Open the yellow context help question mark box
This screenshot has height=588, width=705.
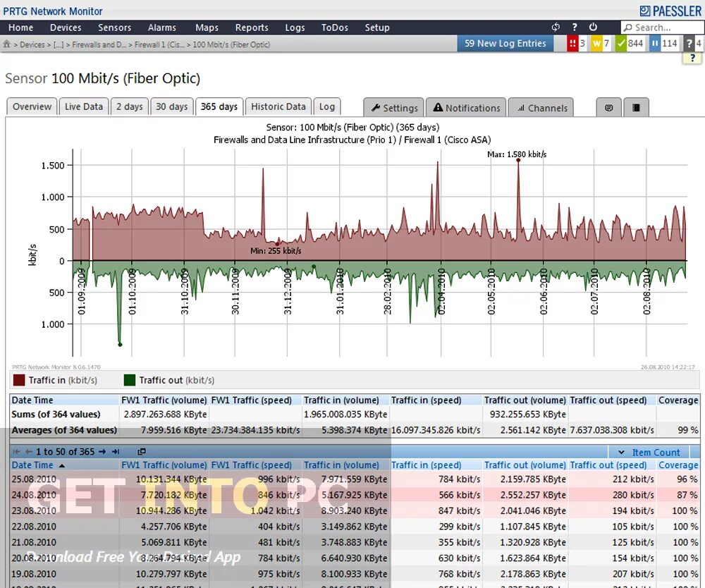click(x=692, y=58)
